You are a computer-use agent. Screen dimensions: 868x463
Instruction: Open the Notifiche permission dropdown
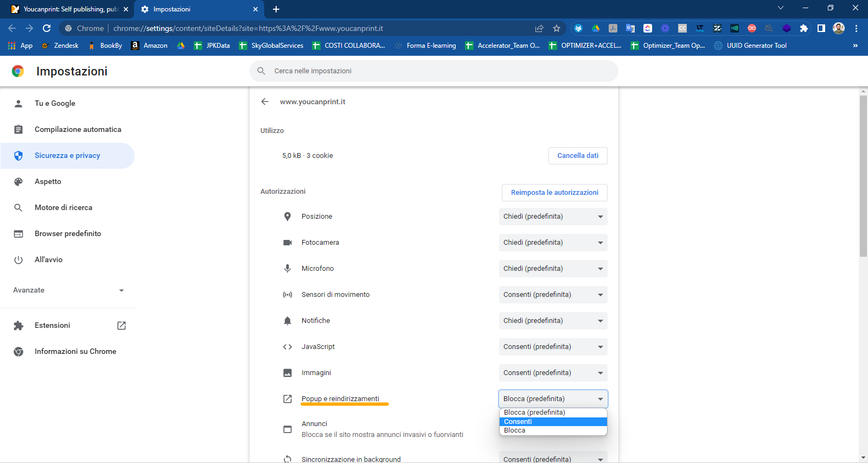553,321
